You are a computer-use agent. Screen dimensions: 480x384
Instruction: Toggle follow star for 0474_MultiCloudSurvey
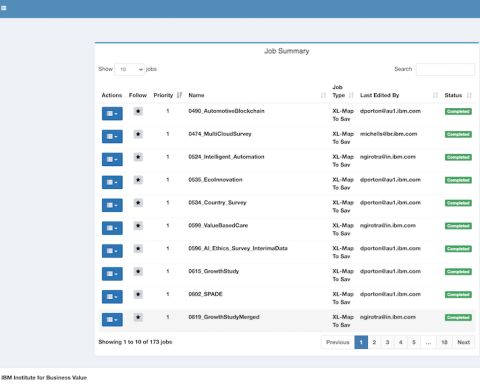pyautogui.click(x=138, y=134)
